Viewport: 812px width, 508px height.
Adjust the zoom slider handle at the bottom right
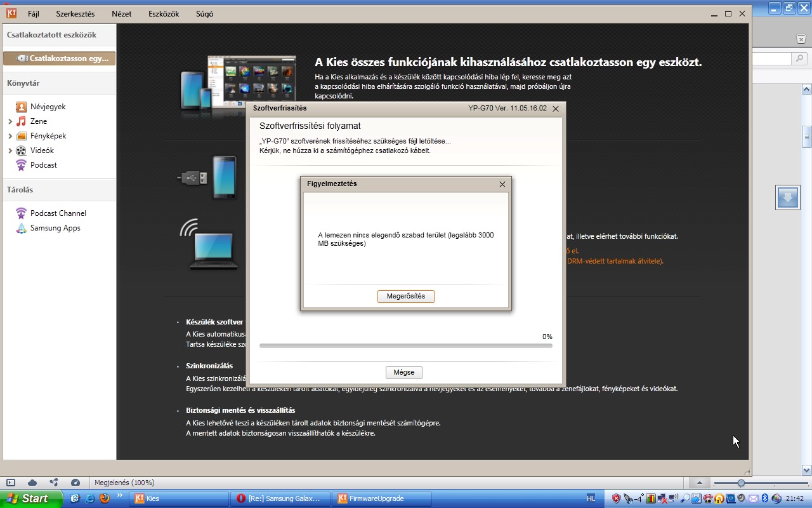click(x=741, y=483)
